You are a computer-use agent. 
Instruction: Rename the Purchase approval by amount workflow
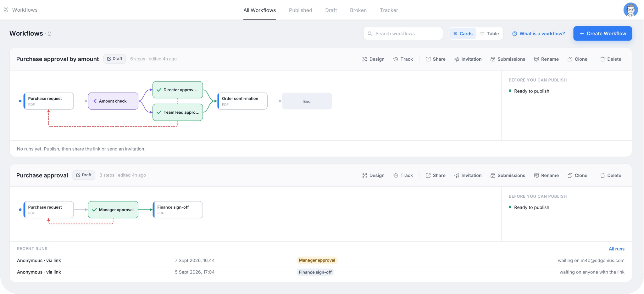547,59
